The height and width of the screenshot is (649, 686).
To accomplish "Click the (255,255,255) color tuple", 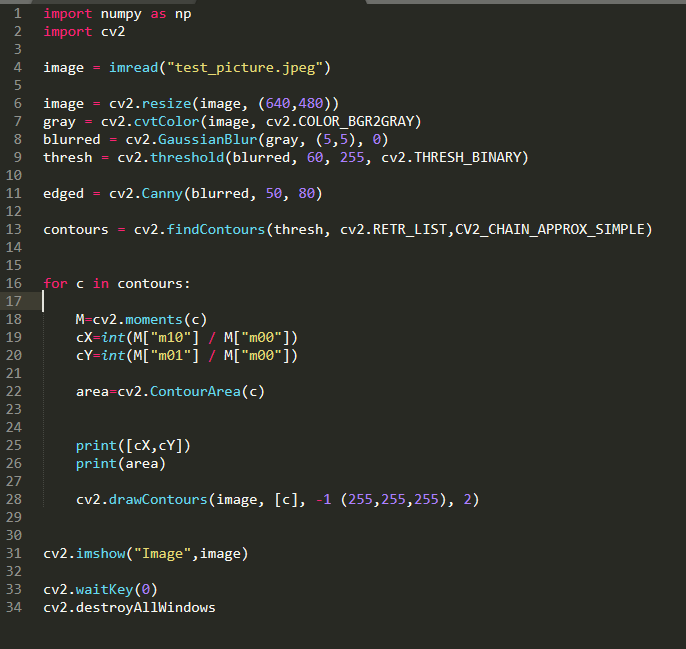I will pos(393,499).
